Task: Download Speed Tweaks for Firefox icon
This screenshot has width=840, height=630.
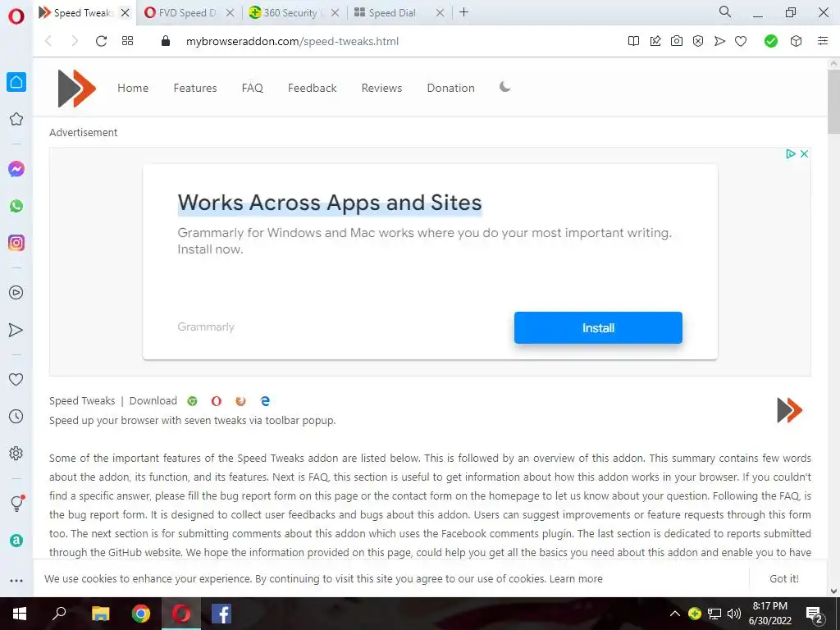Action: coord(240,400)
